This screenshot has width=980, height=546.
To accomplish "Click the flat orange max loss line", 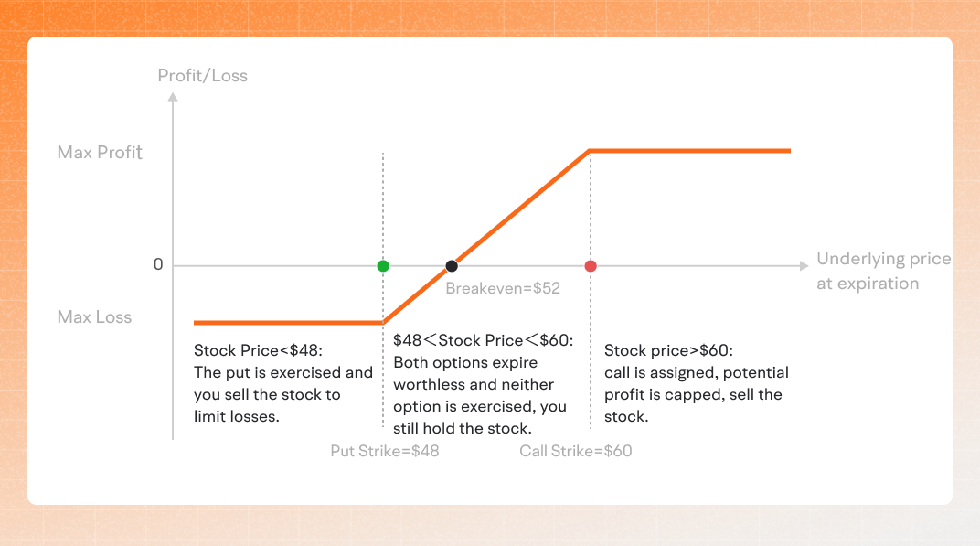I will pos(288,323).
